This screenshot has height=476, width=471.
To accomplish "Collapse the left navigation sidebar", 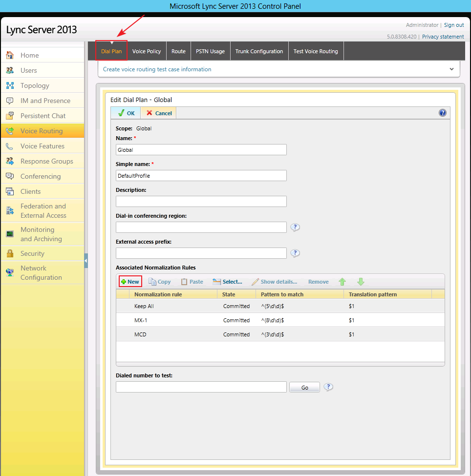I will pos(86,261).
